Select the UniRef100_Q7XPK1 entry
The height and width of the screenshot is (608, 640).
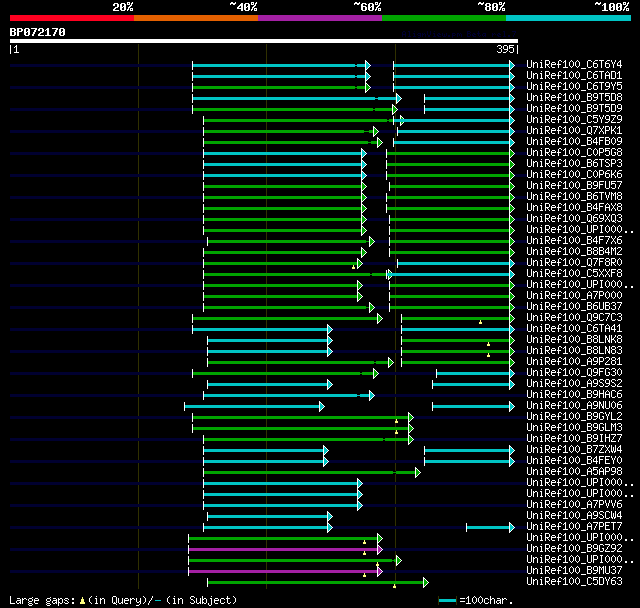tap(574, 131)
